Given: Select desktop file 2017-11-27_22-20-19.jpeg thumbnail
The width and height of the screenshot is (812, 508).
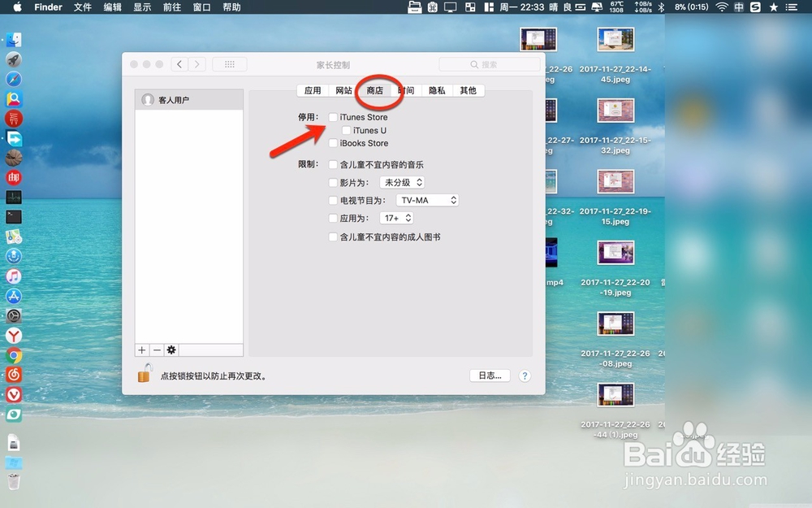Looking at the screenshot, I should (615, 253).
